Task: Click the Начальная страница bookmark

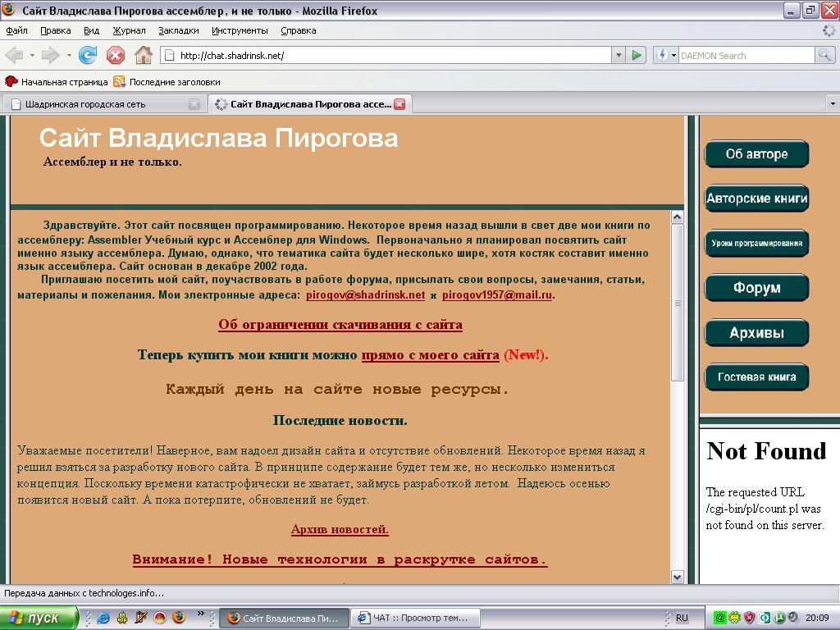Action: (x=57, y=82)
